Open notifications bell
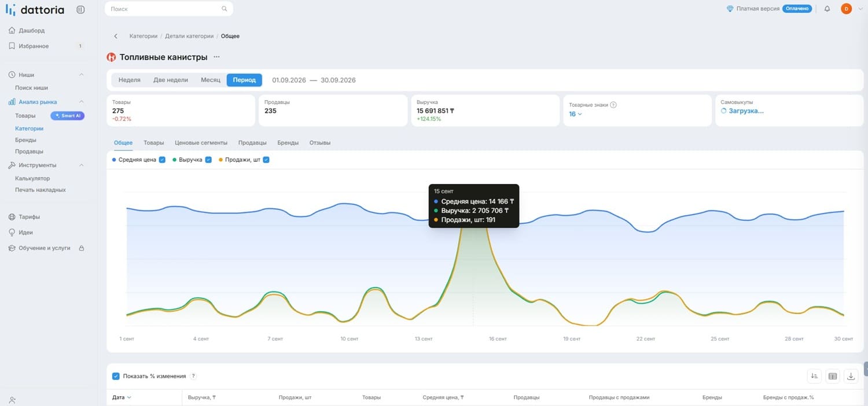 click(x=827, y=9)
